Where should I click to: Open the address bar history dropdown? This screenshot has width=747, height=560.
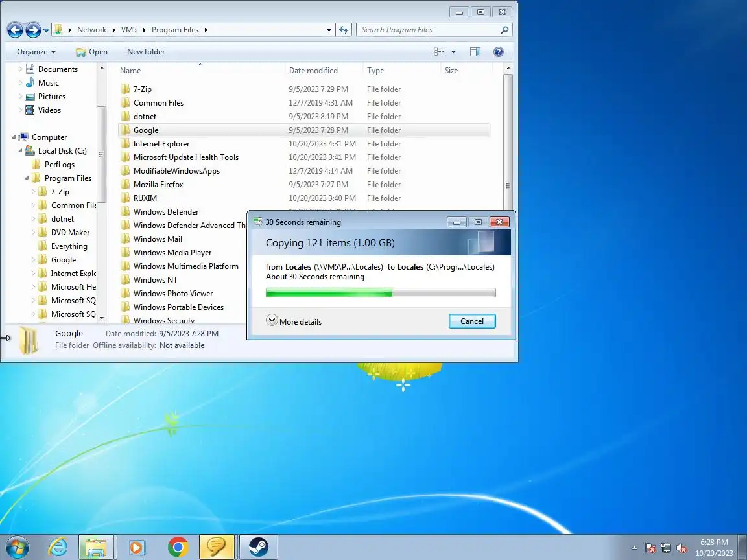pyautogui.click(x=329, y=30)
